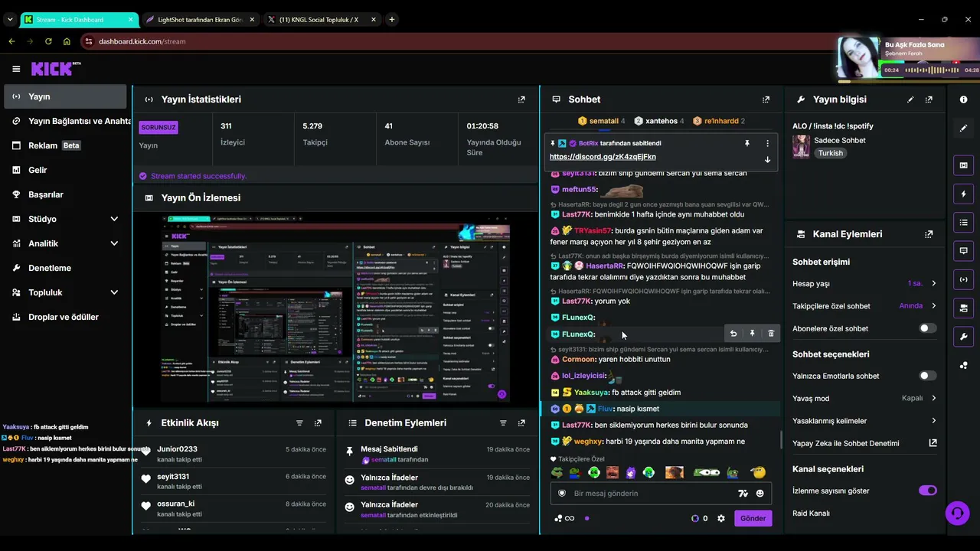Image resolution: width=980 pixels, height=551 pixels.
Task: Toggle the chat widget icon in right rail
Action: point(963,251)
